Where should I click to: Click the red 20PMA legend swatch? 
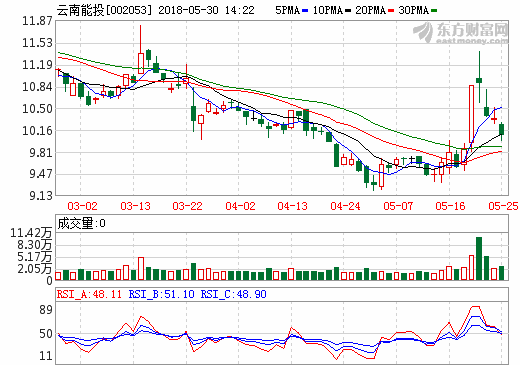391,11
